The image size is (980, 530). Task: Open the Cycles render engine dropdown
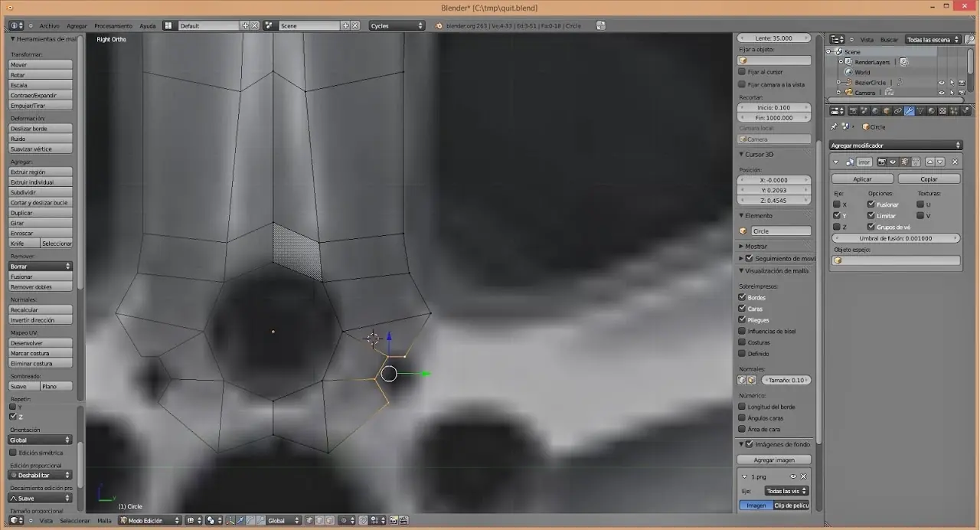tap(397, 25)
